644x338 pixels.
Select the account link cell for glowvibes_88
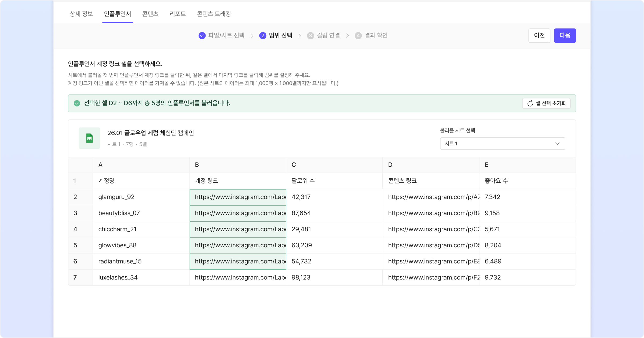[238, 245]
